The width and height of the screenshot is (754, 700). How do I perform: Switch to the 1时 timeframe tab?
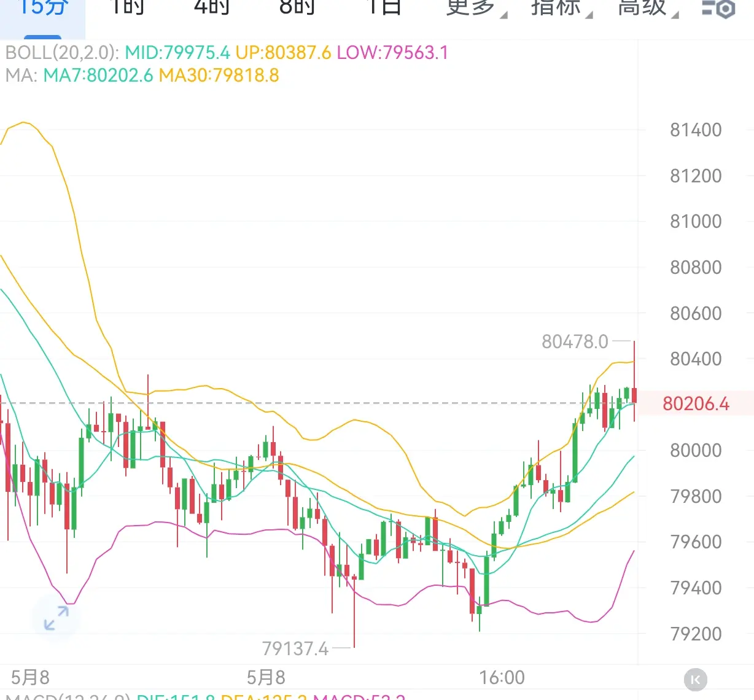point(126,8)
